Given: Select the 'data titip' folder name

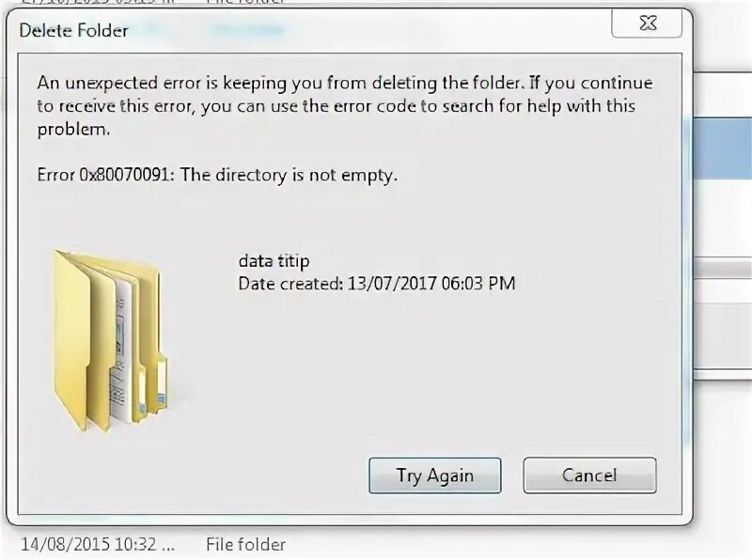Looking at the screenshot, I should click(x=274, y=261).
